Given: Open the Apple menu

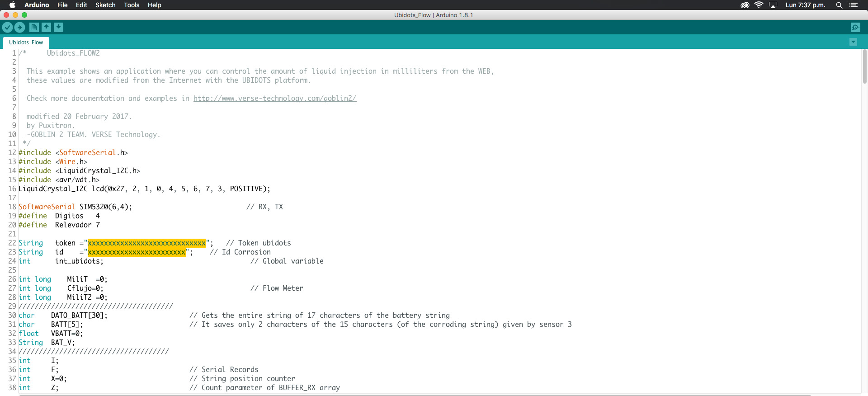Looking at the screenshot, I should pyautogui.click(x=12, y=5).
